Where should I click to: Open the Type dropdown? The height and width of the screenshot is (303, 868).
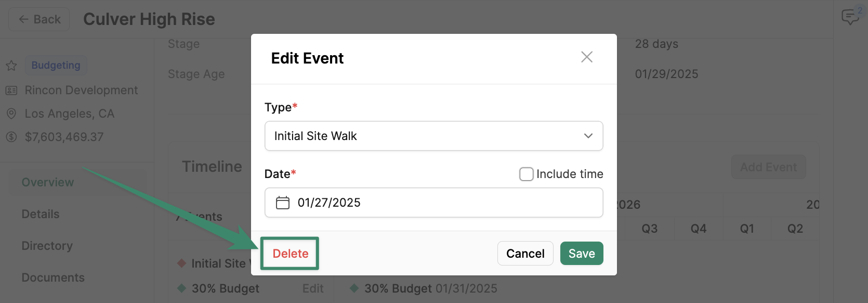(x=434, y=136)
